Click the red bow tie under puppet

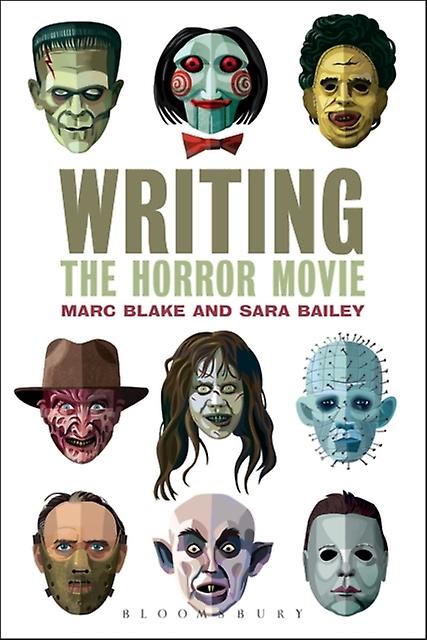tap(212, 145)
